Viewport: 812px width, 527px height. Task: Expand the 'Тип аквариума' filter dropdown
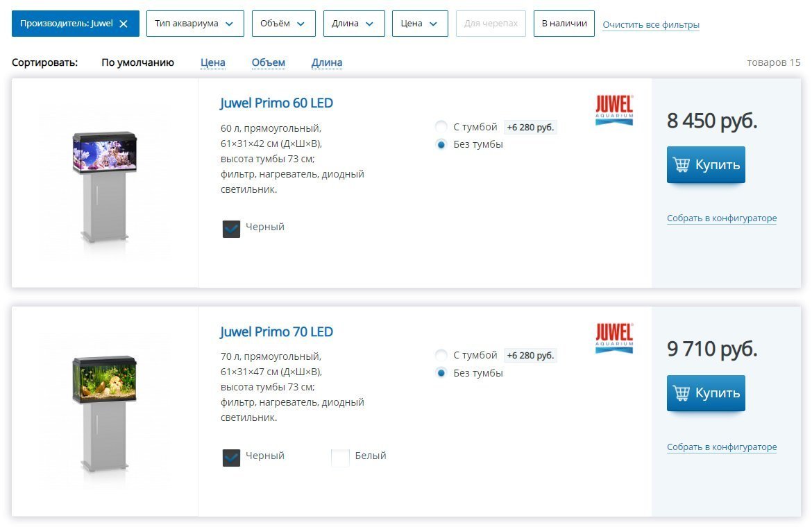click(195, 24)
